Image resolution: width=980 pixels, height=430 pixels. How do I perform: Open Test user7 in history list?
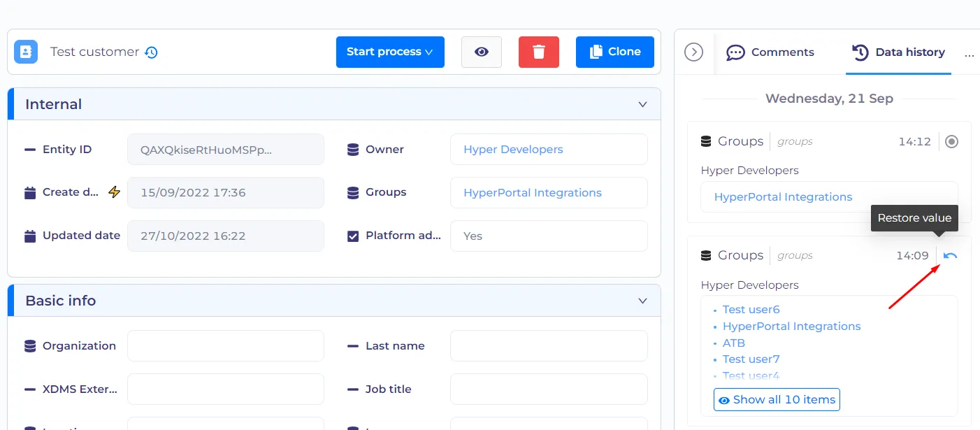click(x=751, y=359)
